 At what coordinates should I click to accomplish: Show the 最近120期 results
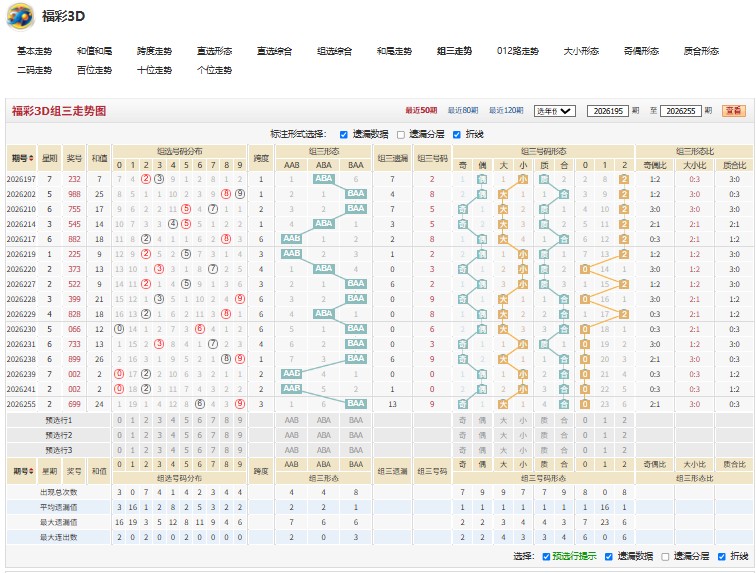pyautogui.click(x=506, y=110)
